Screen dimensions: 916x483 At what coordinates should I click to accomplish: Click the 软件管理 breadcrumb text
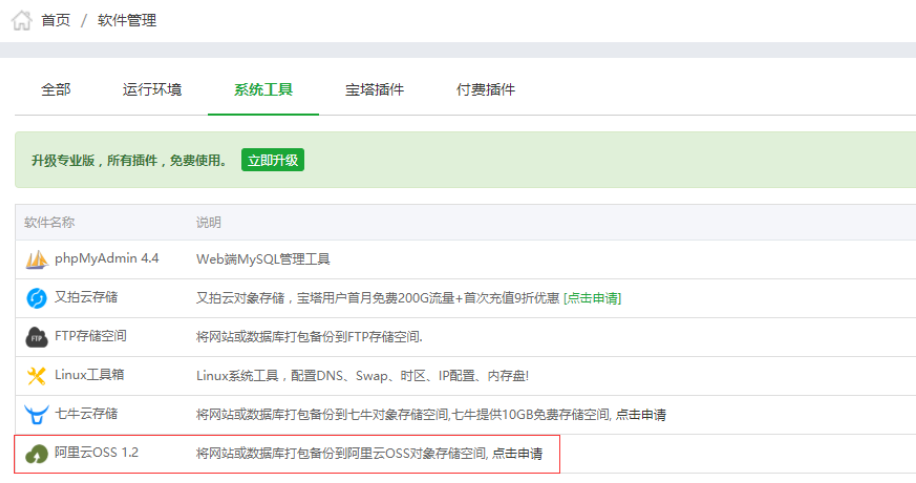pos(127,20)
